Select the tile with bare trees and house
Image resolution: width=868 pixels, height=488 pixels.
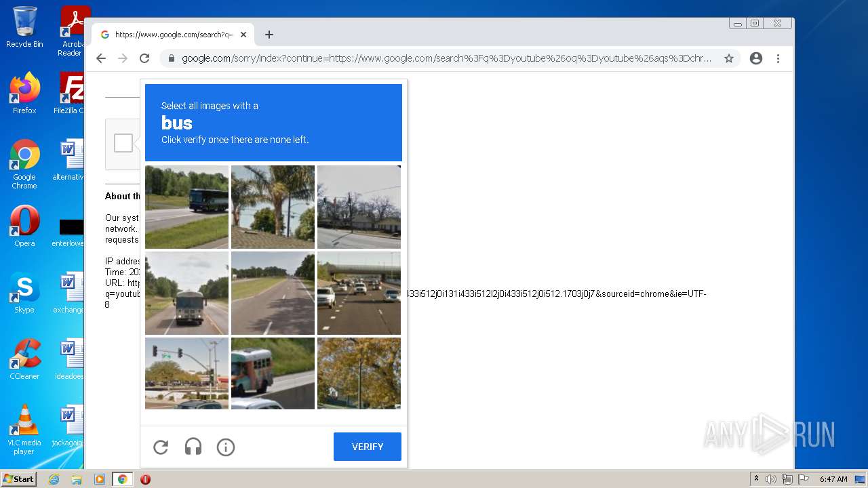[x=359, y=207]
